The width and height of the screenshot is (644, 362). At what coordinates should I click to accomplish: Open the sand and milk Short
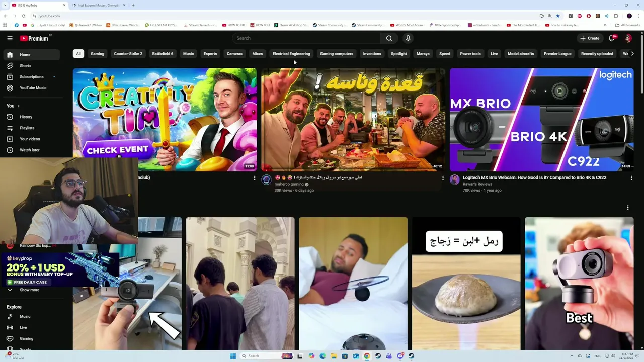[x=466, y=284]
